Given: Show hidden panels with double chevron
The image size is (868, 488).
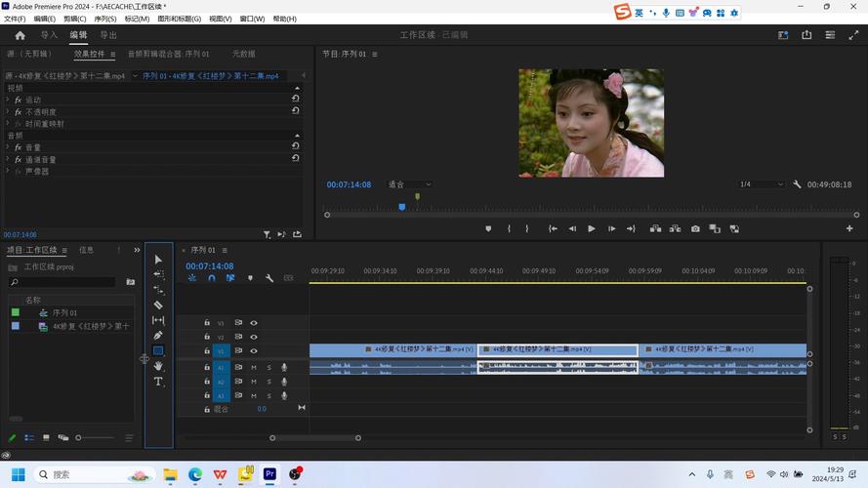Looking at the screenshot, I should coord(137,250).
